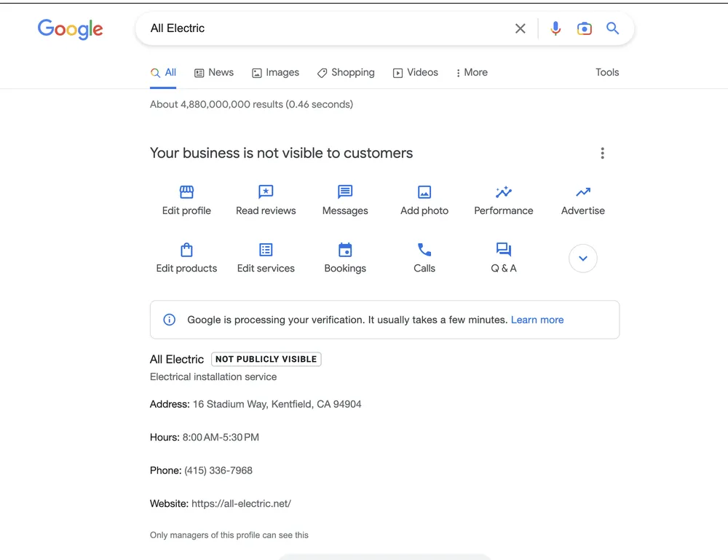Switch to the News tab
This screenshot has width=728, height=560.
pyautogui.click(x=214, y=73)
